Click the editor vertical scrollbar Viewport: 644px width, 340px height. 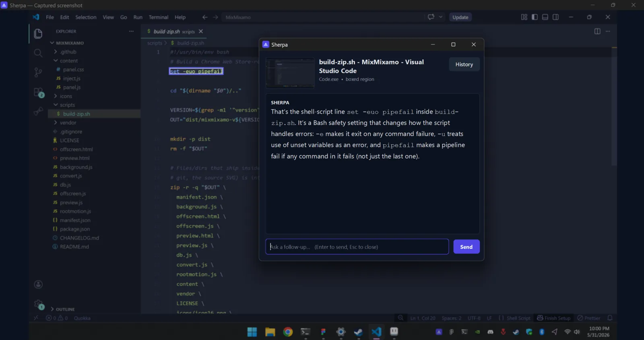(614, 106)
